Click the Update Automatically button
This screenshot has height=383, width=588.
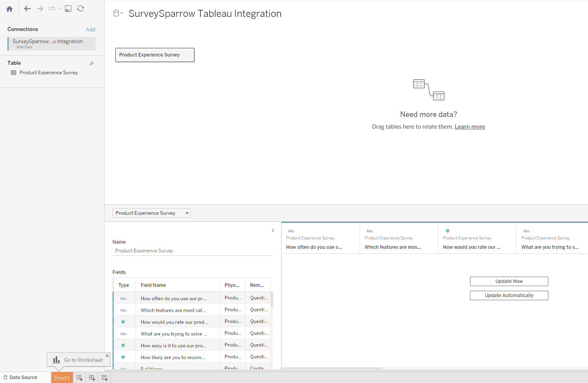pos(509,295)
